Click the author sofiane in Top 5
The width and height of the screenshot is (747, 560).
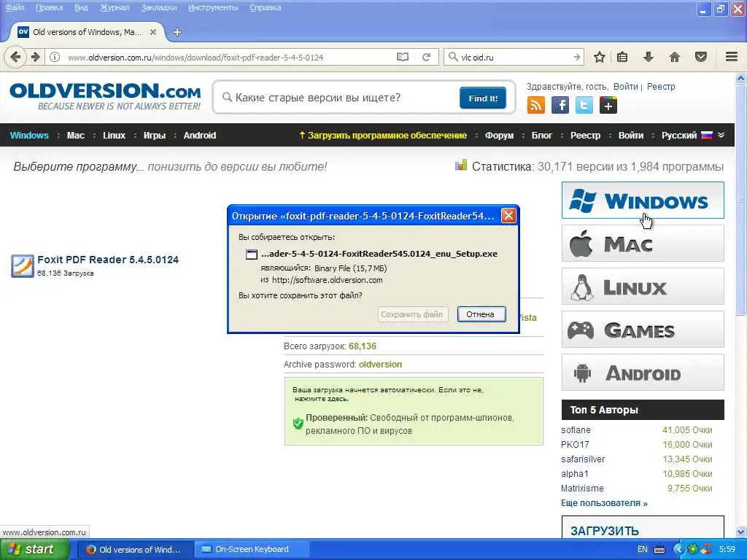[x=576, y=430]
